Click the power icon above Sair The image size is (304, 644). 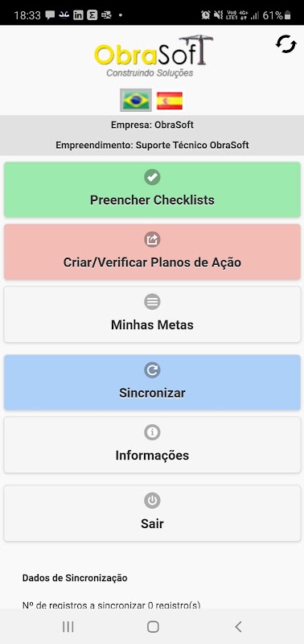click(x=152, y=501)
